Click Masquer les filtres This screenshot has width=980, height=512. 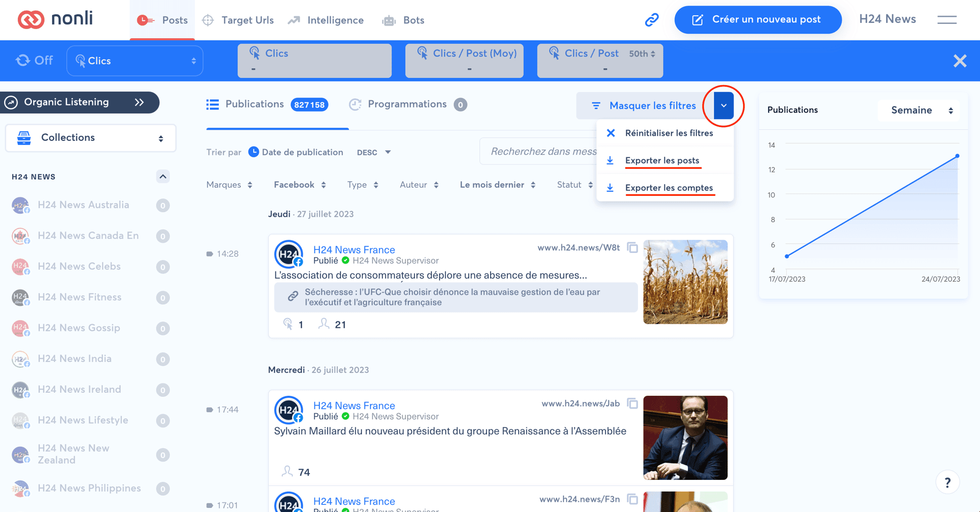[x=645, y=106]
